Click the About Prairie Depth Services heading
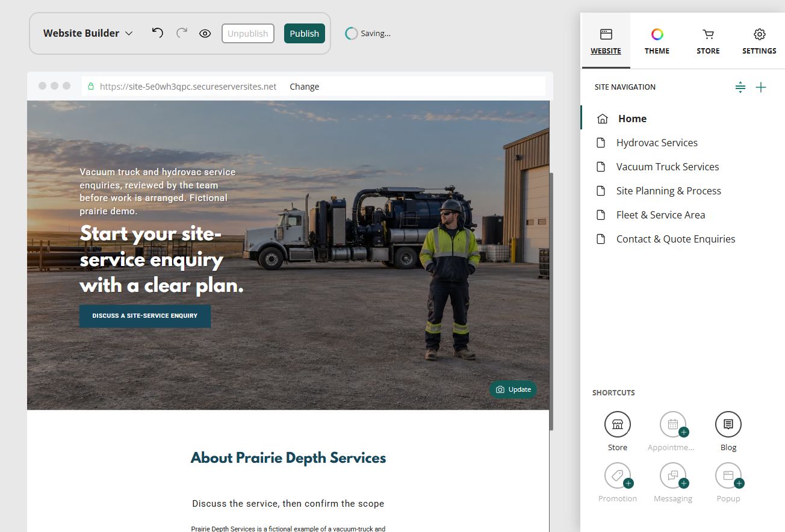785x532 pixels. coord(288,458)
